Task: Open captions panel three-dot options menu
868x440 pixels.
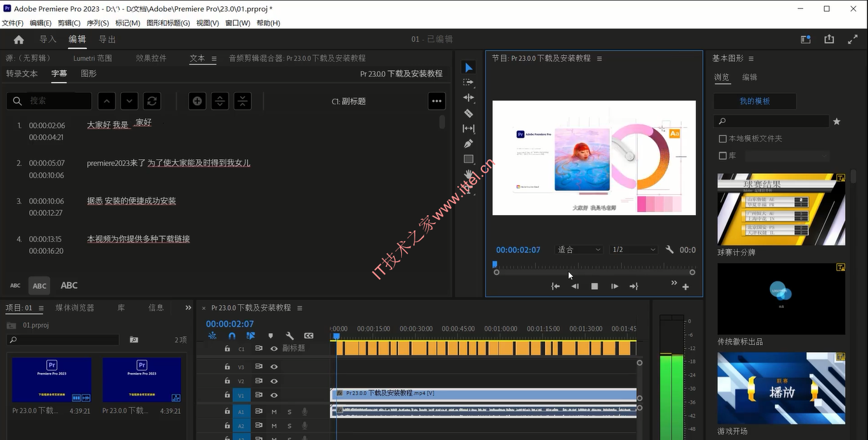Action: (x=436, y=101)
